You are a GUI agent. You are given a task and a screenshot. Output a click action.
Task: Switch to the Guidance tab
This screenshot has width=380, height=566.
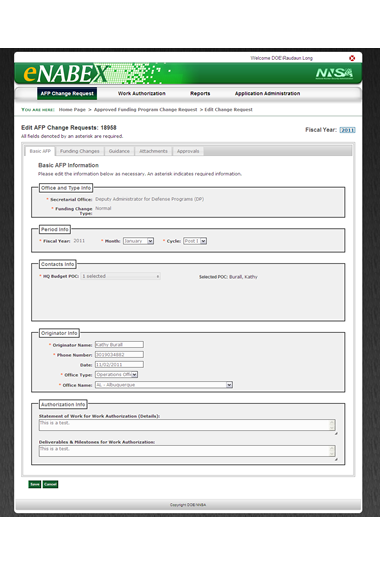click(119, 151)
